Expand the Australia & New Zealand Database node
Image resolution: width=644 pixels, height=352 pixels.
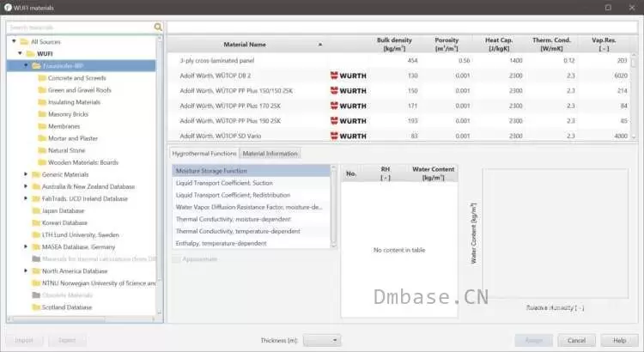pos(26,186)
